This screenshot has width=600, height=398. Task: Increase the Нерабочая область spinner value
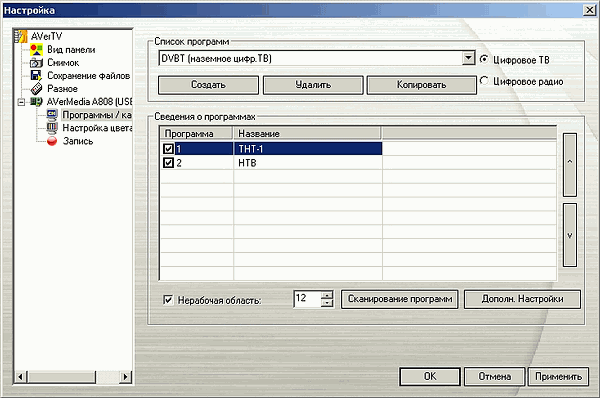327,295
